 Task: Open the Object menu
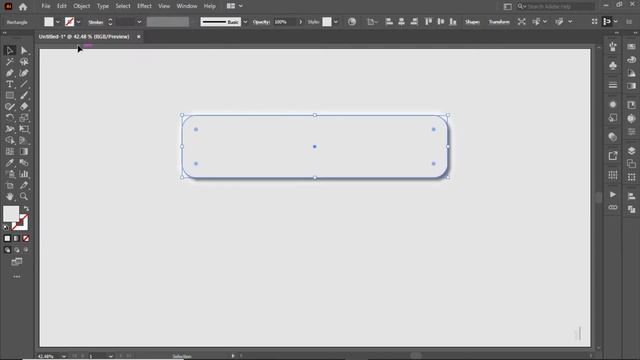click(x=82, y=6)
